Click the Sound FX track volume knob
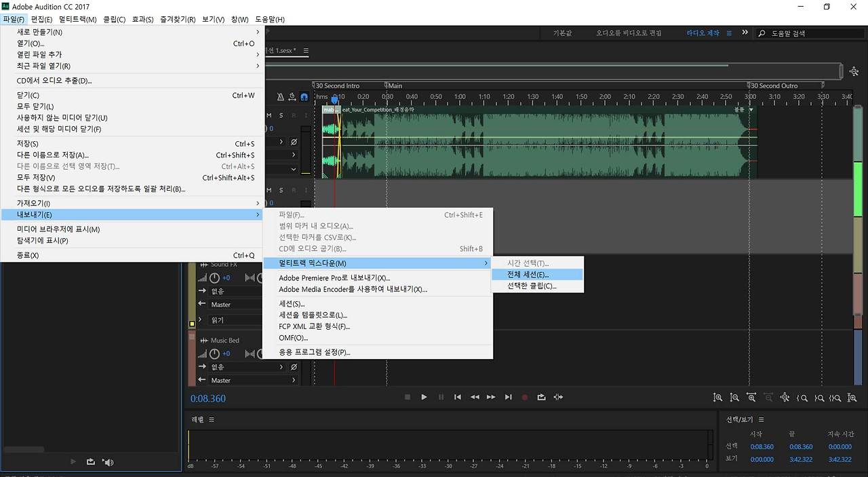Screen dimensions: 868x477 pyautogui.click(x=214, y=278)
